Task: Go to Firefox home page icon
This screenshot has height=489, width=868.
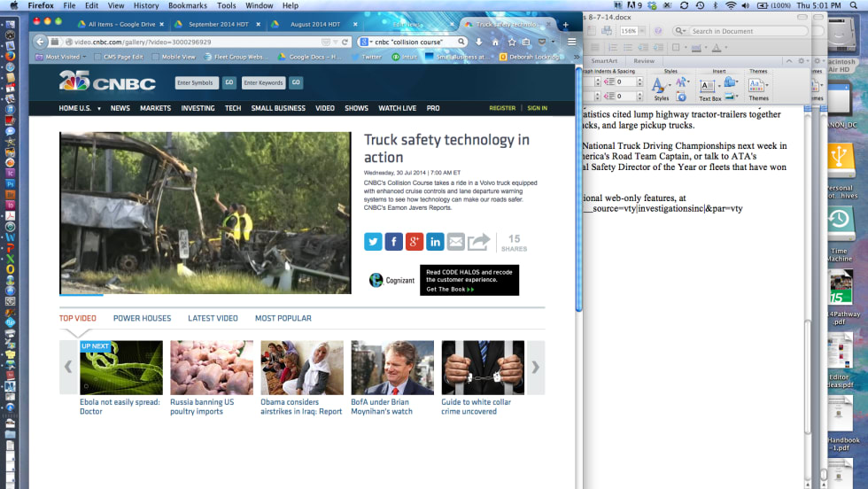Action: tap(495, 42)
